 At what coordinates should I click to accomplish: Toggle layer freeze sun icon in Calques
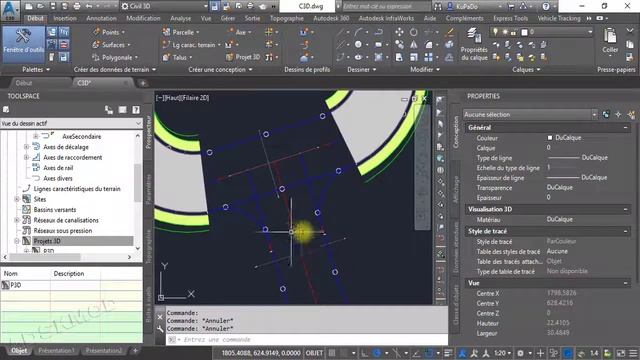[x=505, y=31]
